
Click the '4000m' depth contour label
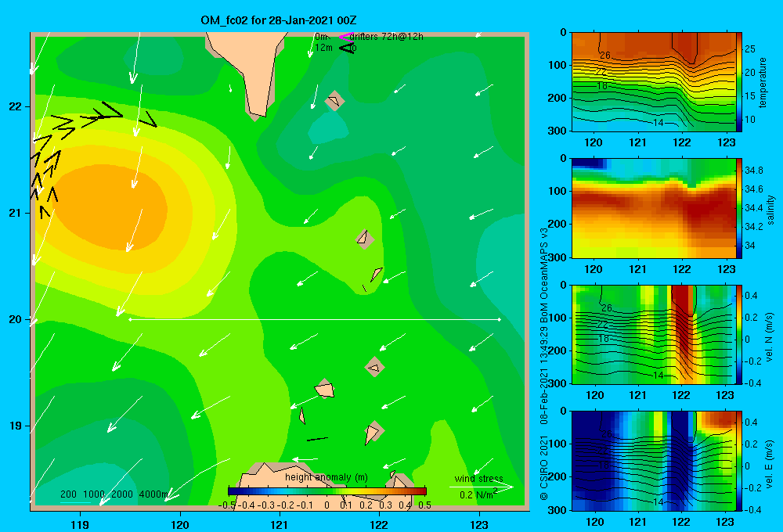point(153,494)
